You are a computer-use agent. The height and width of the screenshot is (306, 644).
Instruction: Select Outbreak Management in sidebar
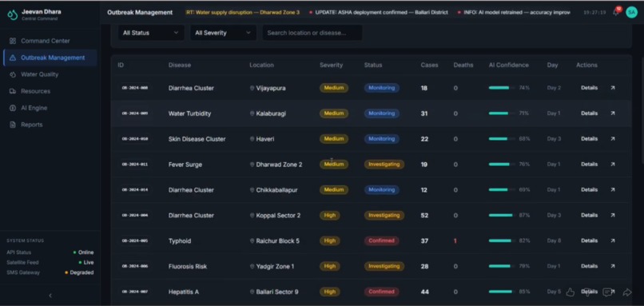(x=50, y=58)
